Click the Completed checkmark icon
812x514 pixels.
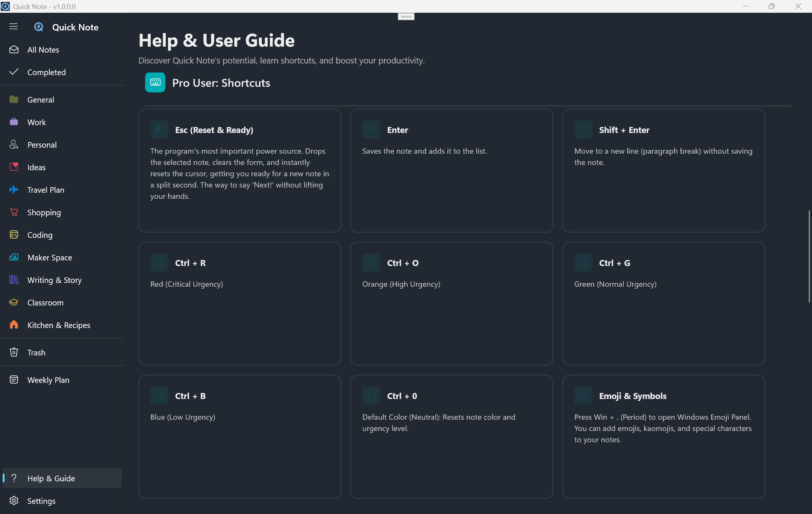(x=14, y=72)
